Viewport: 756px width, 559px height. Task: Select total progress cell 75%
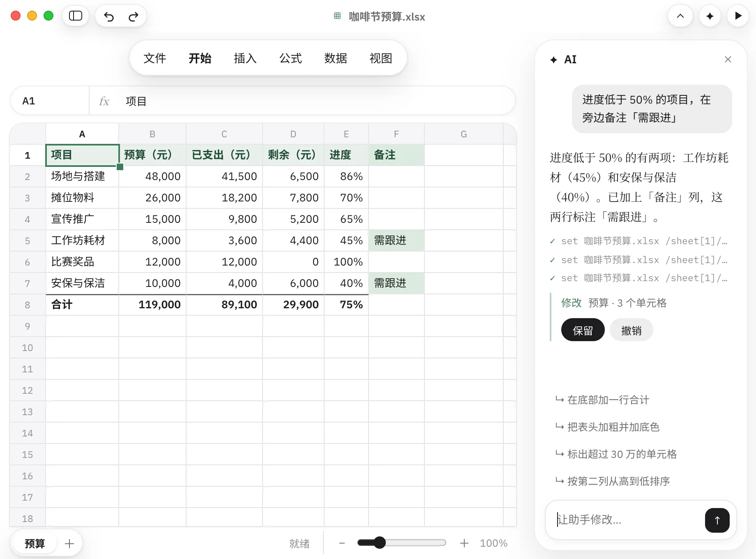pyautogui.click(x=346, y=305)
